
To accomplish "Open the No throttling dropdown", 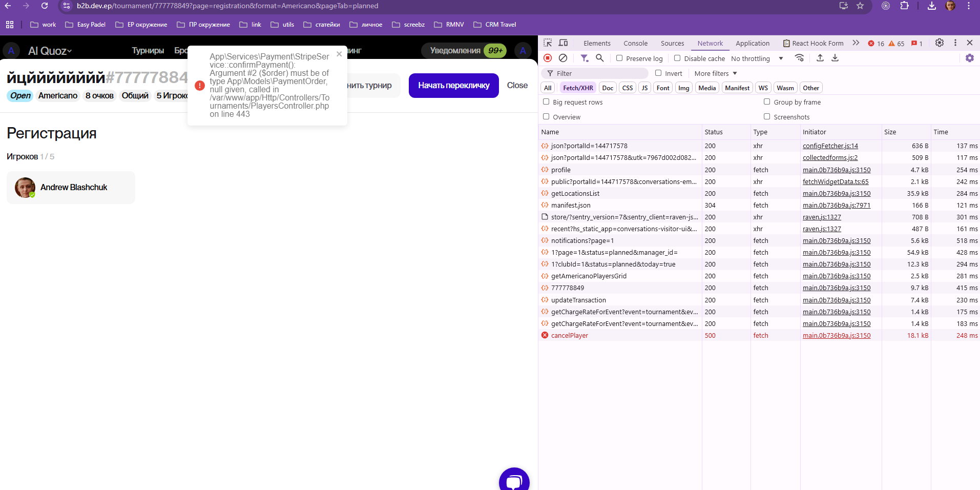I will pyautogui.click(x=757, y=58).
